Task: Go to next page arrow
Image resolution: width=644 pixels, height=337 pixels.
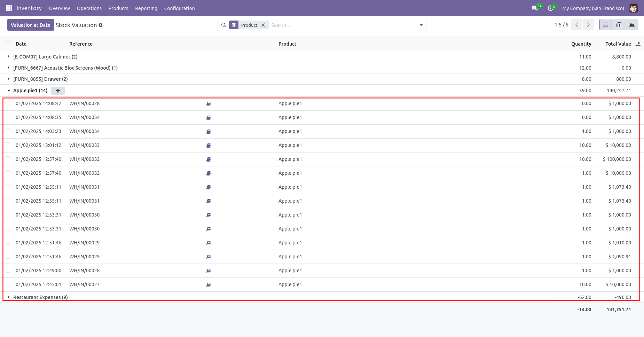Action: click(588, 25)
